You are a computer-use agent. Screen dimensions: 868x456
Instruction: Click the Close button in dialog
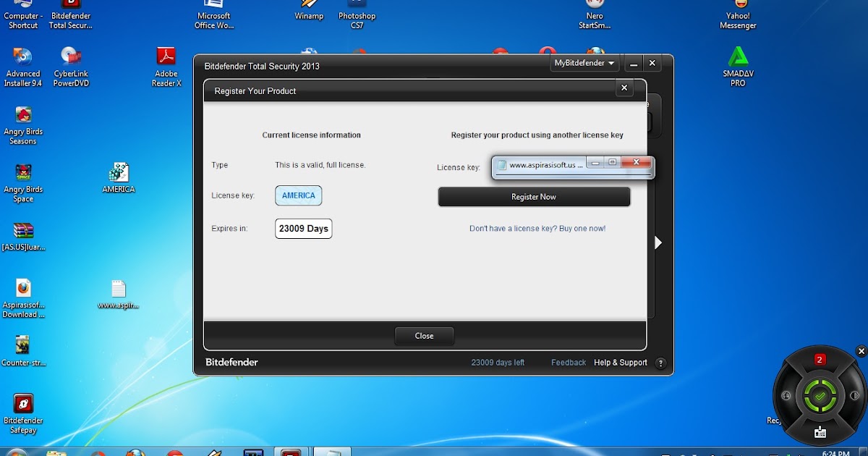pyautogui.click(x=424, y=336)
